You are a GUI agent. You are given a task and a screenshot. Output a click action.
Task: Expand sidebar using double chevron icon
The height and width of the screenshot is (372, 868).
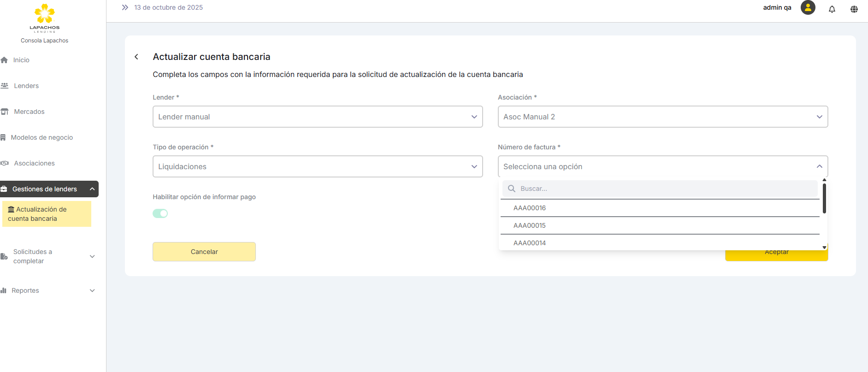(125, 7)
